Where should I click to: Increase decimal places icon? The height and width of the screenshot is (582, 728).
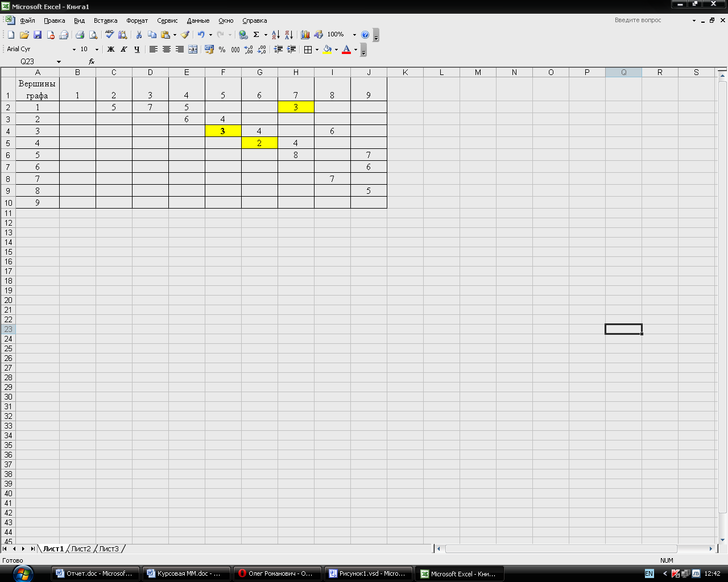249,49
